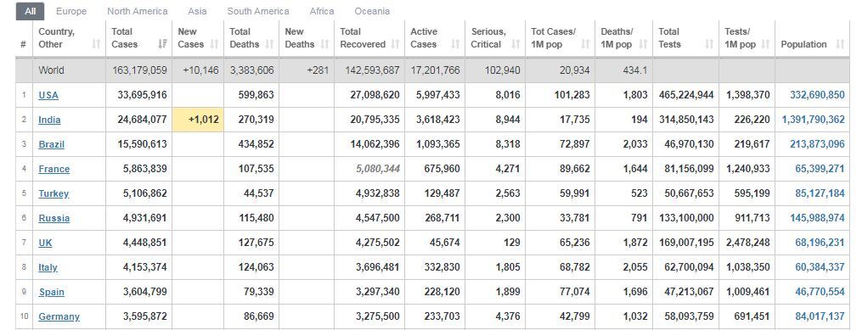The height and width of the screenshot is (330, 868).
Task: Select USA total cases 33,695,916
Action: (142, 95)
